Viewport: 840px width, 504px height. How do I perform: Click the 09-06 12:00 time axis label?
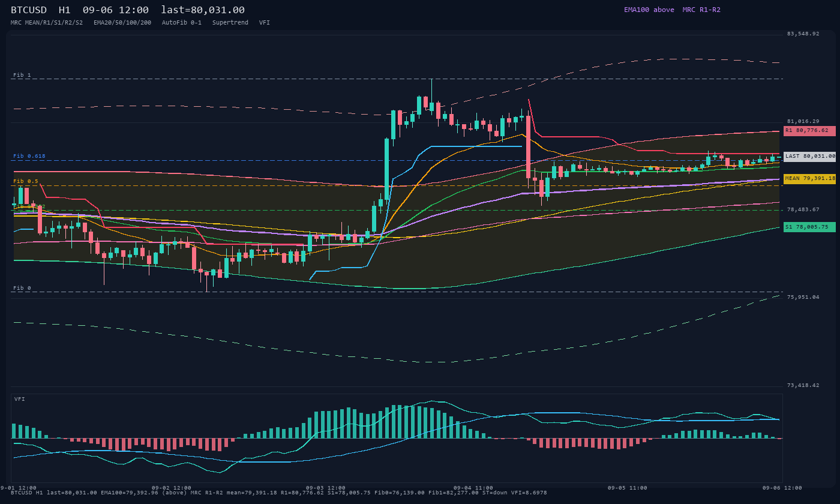click(x=782, y=488)
